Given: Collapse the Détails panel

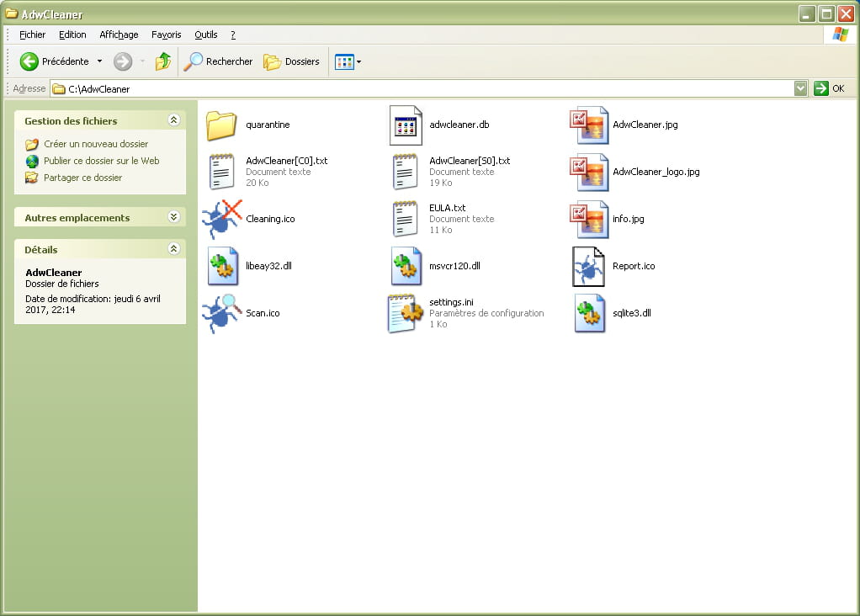Looking at the screenshot, I should [174, 249].
